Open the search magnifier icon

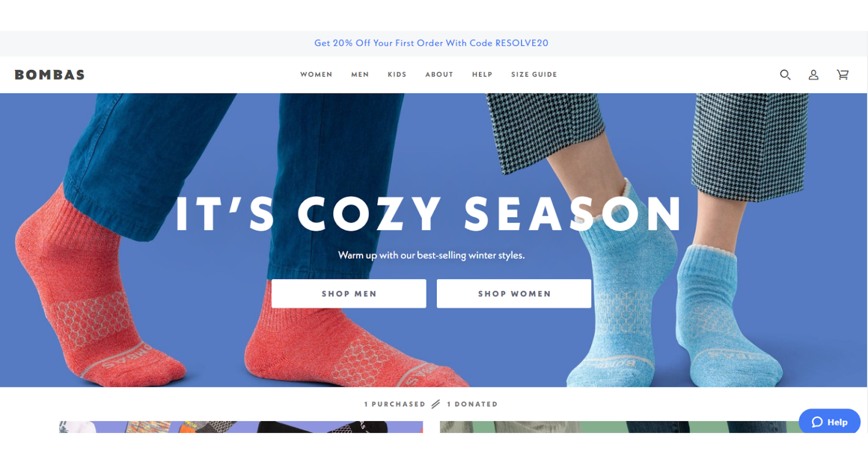pyautogui.click(x=785, y=74)
